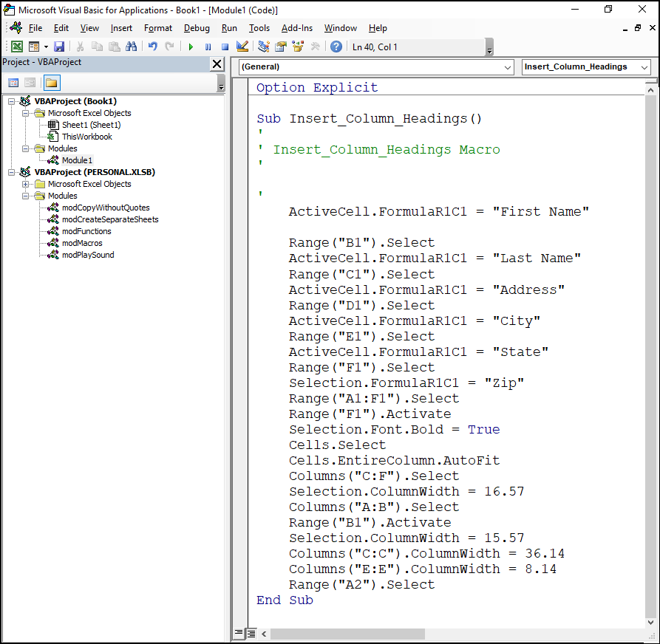This screenshot has width=660, height=644.
Task: Click the VBA system menu icon in menu bar
Action: tap(16, 28)
